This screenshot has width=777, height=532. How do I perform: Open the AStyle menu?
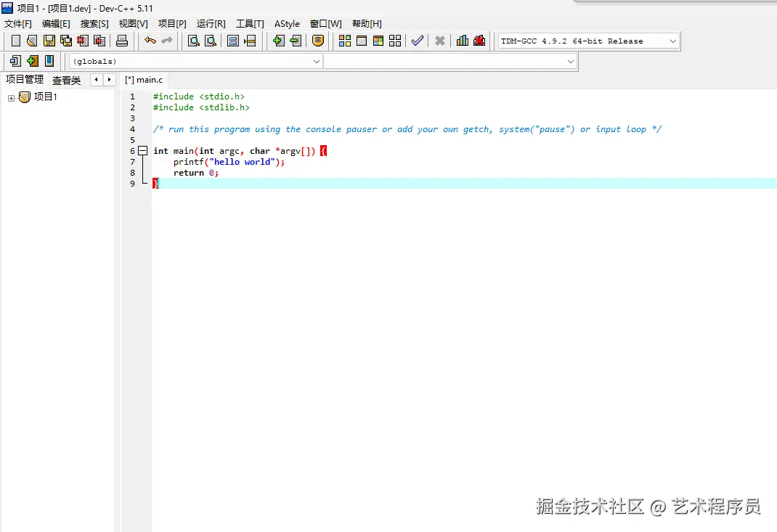point(287,24)
